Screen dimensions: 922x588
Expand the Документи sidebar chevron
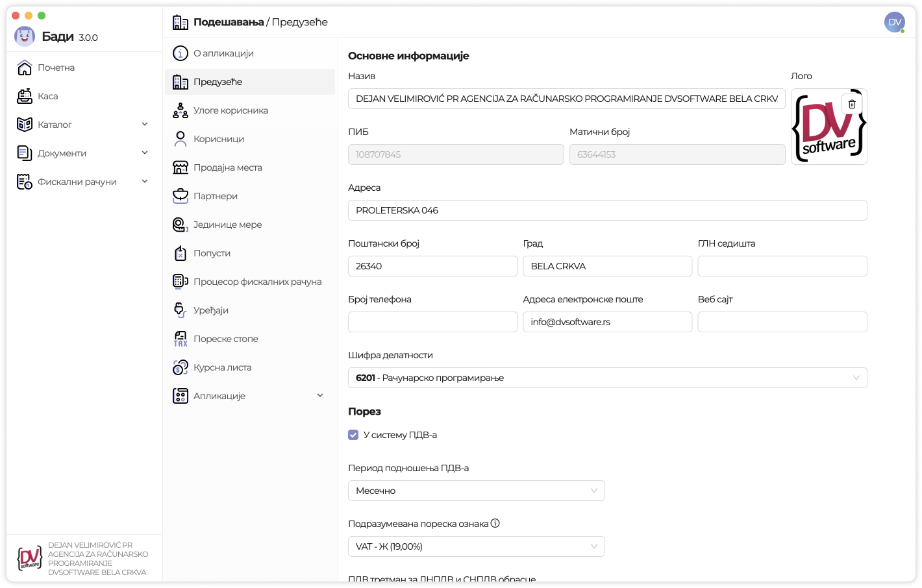point(145,153)
